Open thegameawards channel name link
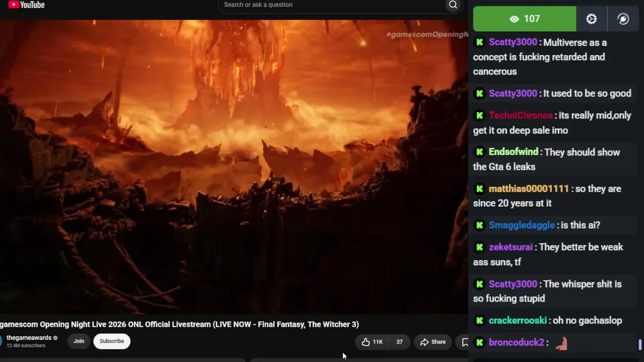Image resolution: width=644 pixels, height=362 pixels. pos(29,338)
